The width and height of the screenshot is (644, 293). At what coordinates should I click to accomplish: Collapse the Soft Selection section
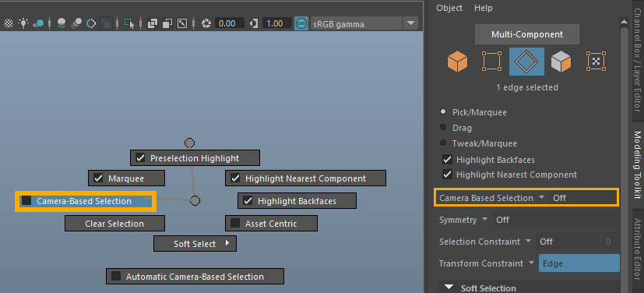[x=449, y=288]
